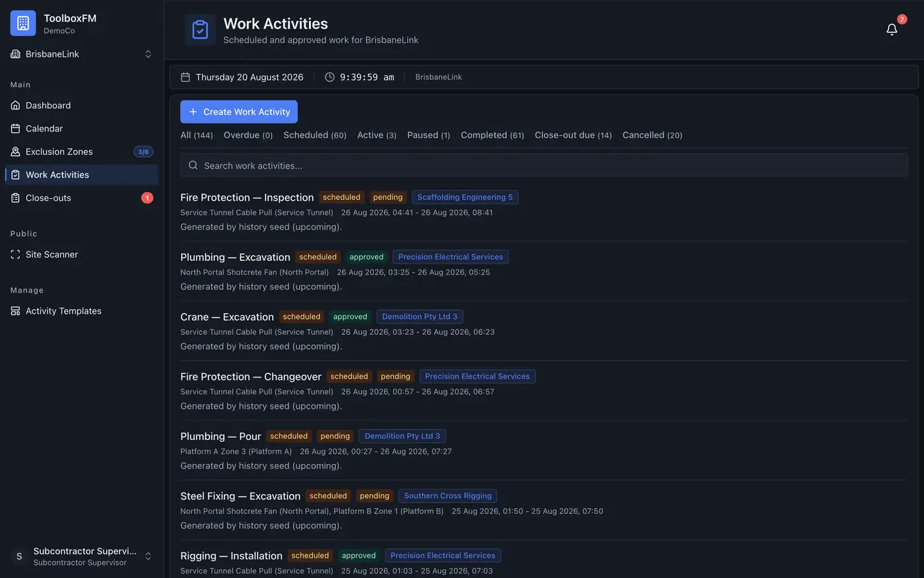Click BrisbaneLink label in the date bar
The image size is (924, 578).
(438, 77)
